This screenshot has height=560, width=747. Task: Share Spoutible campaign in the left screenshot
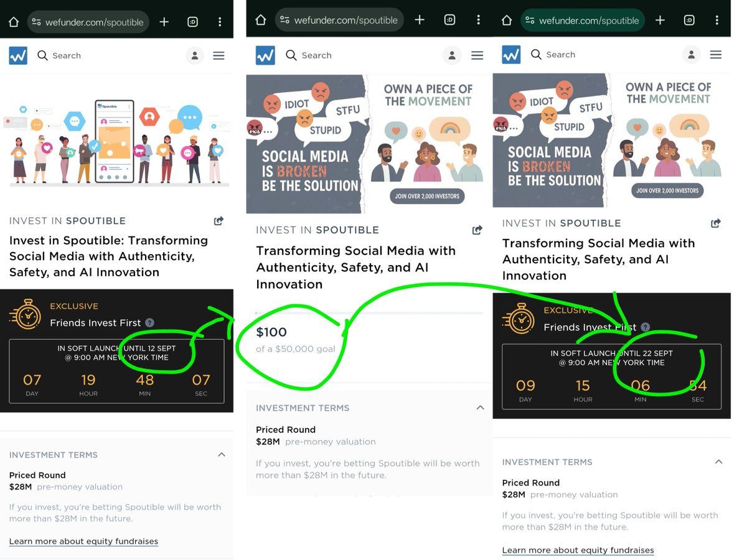(x=218, y=221)
